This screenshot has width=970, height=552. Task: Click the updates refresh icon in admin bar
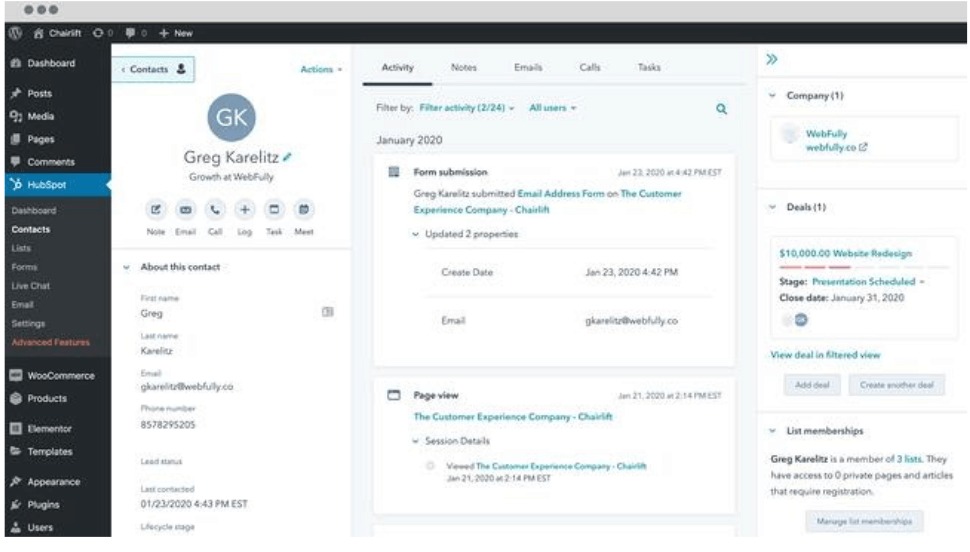[98, 33]
